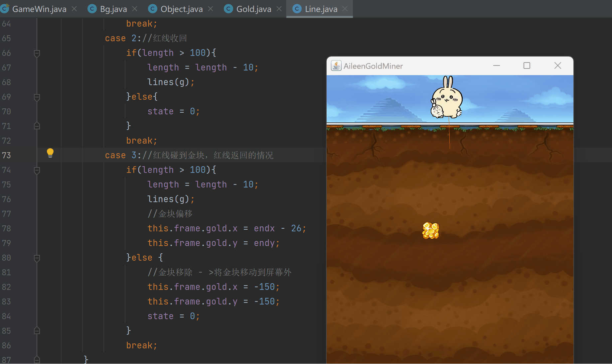Image resolution: width=612 pixels, height=364 pixels.
Task: Collapse the if block at line 74
Action: point(37,170)
